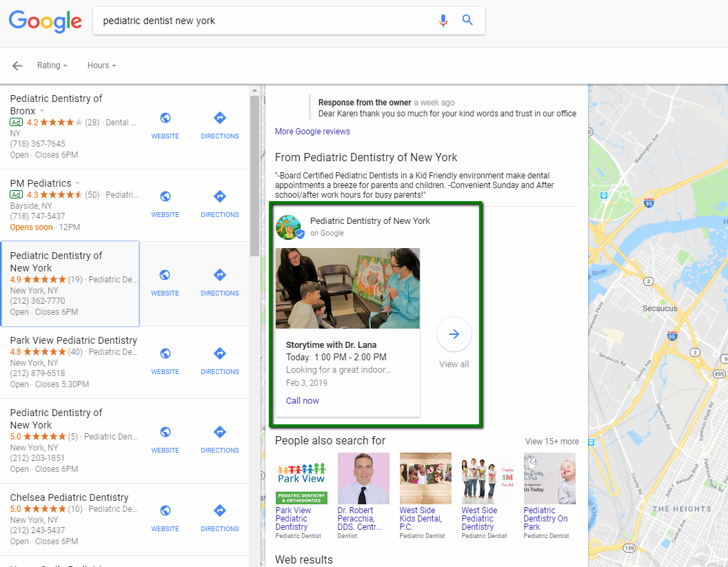728x567 pixels.
Task: Open Chelsea Pediatric Dentistry website icon
Action: click(x=165, y=511)
